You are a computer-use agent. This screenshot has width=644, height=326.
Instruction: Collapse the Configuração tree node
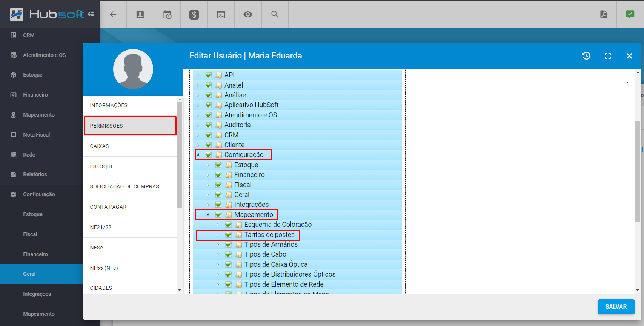[x=198, y=155]
